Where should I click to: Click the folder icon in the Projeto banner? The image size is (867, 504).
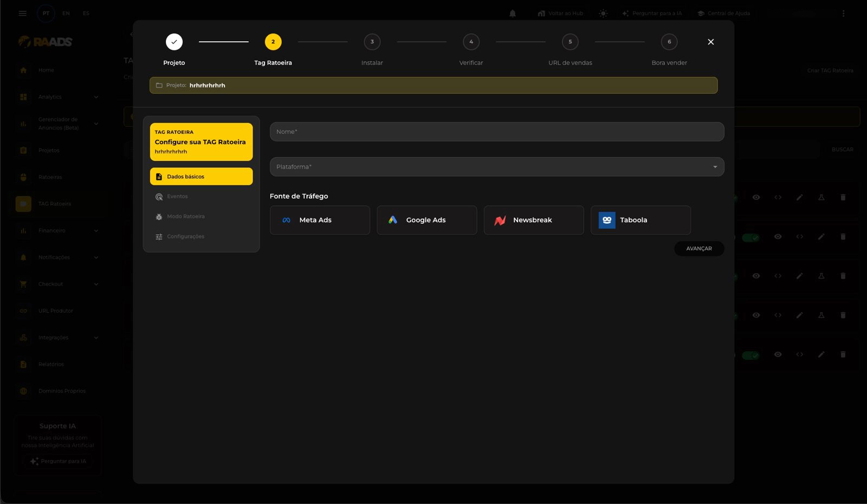159,85
